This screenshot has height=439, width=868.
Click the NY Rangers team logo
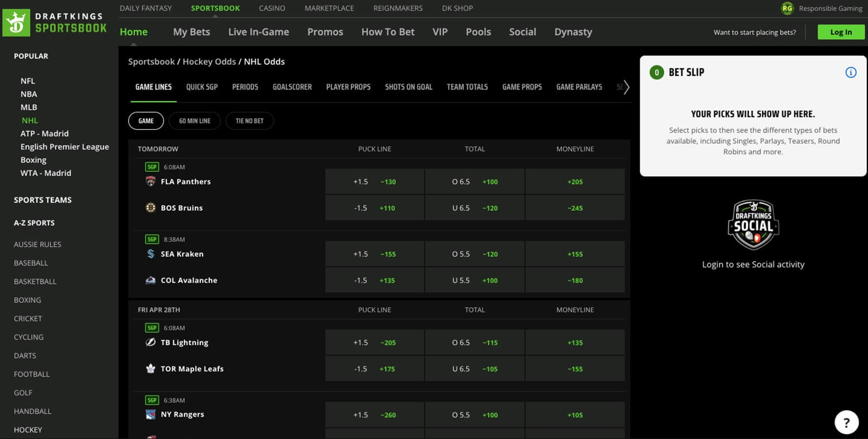(151, 414)
